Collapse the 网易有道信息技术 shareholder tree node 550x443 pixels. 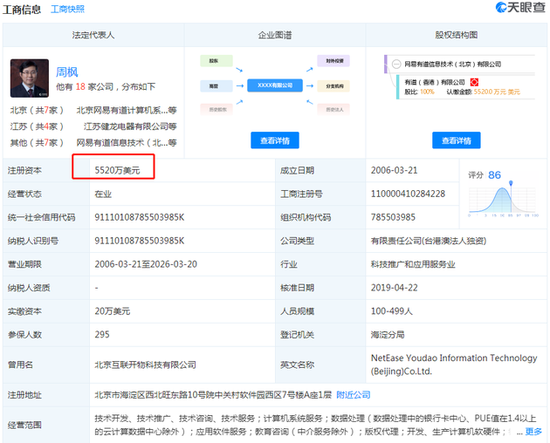(x=396, y=64)
